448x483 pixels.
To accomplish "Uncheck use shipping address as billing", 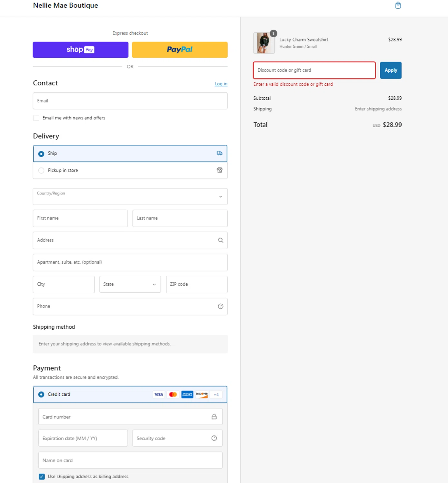I will (x=42, y=477).
